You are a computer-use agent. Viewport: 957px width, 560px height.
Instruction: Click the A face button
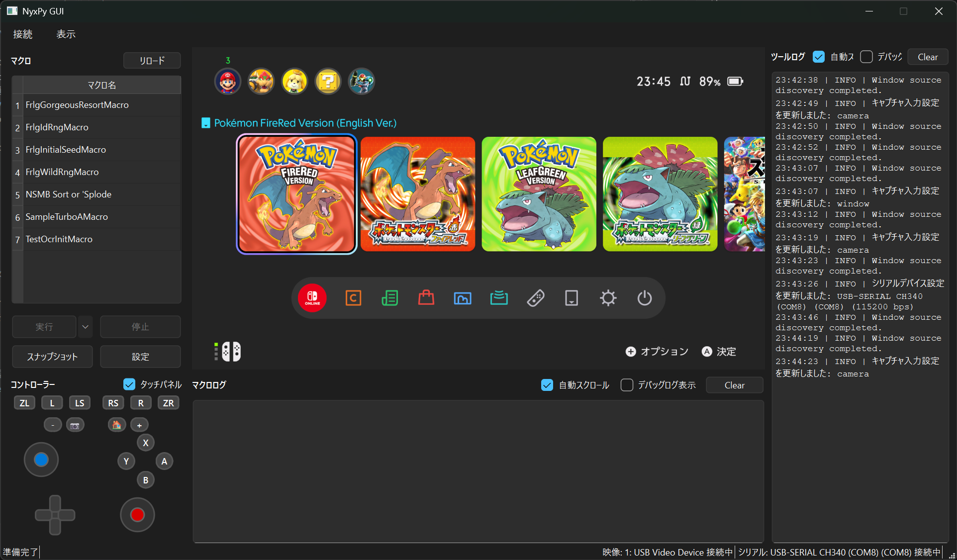(164, 461)
